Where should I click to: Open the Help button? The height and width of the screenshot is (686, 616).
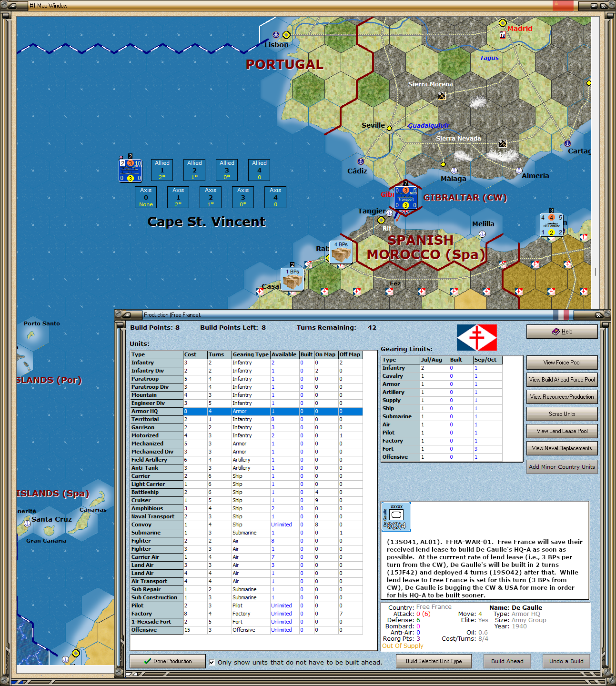point(562,332)
